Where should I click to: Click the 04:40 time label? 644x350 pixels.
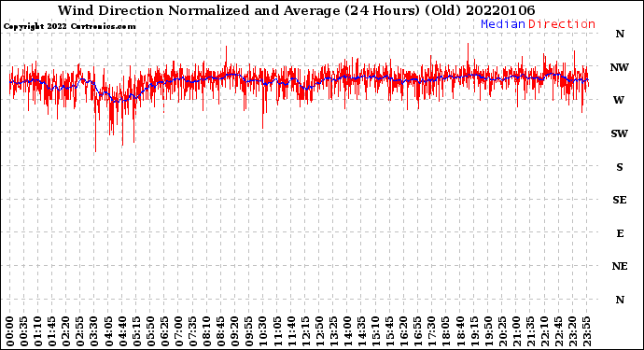[122, 331]
